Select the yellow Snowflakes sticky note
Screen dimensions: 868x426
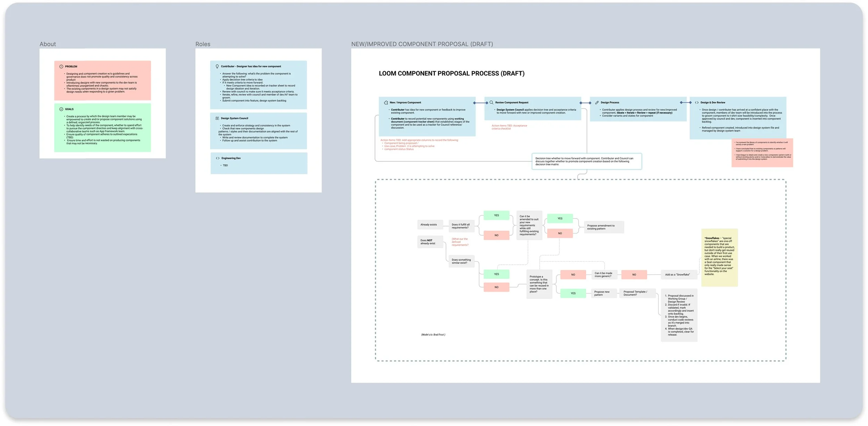[719, 257]
